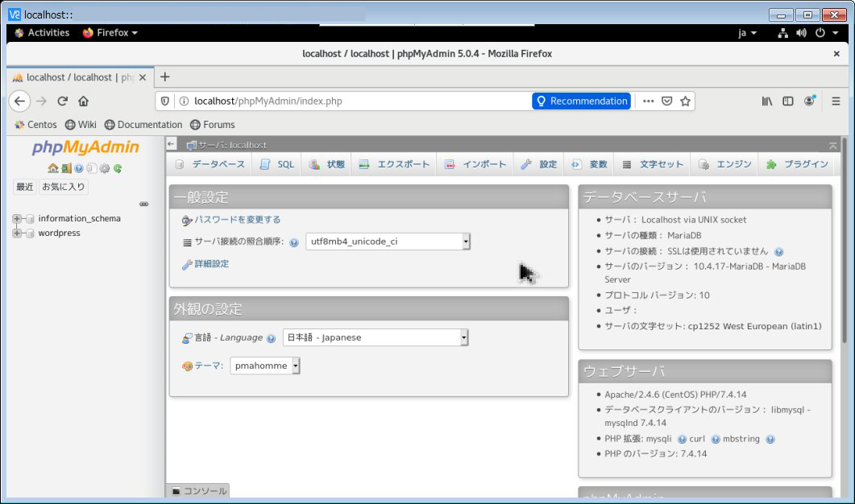The height and width of the screenshot is (504, 855).
Task: Open the SQL tab
Action: coord(277,164)
